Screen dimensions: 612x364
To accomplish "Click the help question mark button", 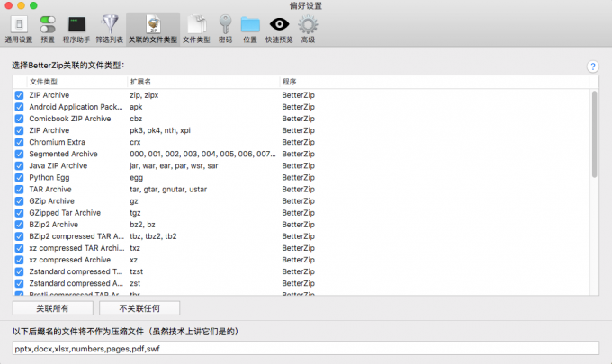I will pyautogui.click(x=592, y=67).
